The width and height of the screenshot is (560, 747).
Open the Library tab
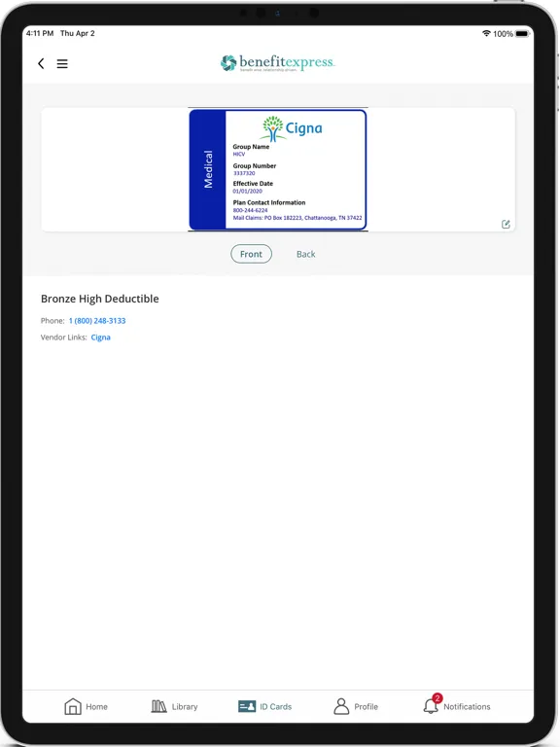click(174, 706)
